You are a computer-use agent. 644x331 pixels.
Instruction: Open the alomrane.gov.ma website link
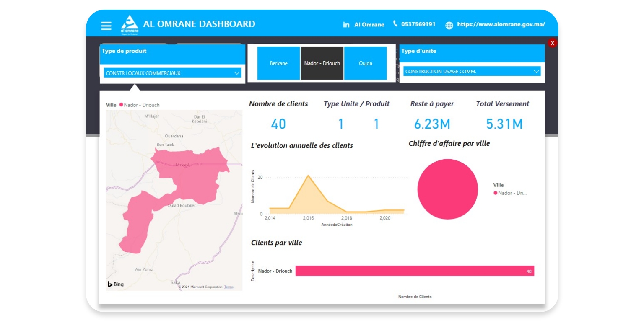501,24
